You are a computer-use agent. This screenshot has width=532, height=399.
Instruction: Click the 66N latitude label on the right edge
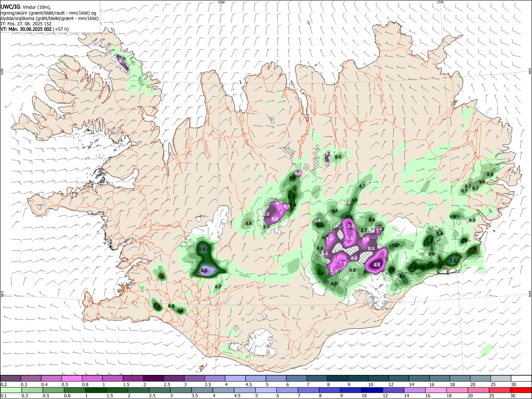coord(530,71)
